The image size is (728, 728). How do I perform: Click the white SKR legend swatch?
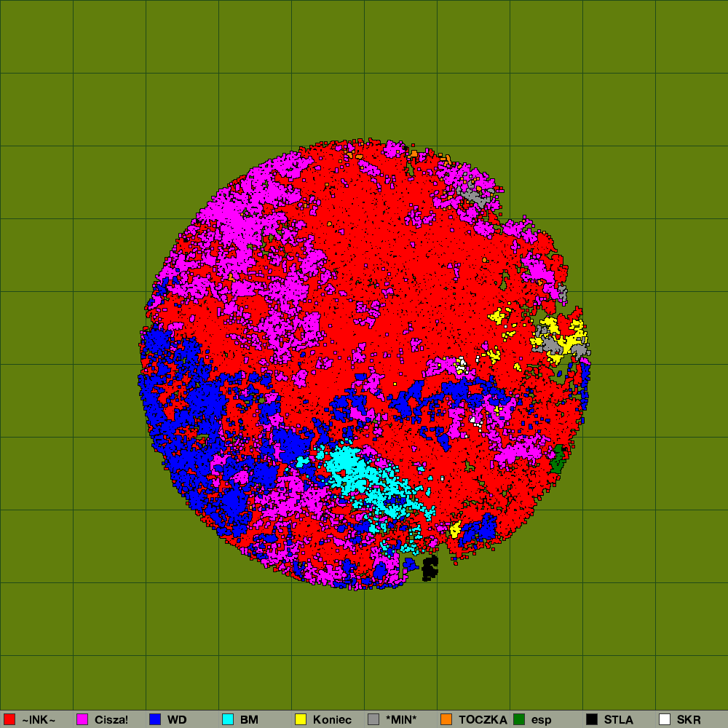[x=665, y=719]
